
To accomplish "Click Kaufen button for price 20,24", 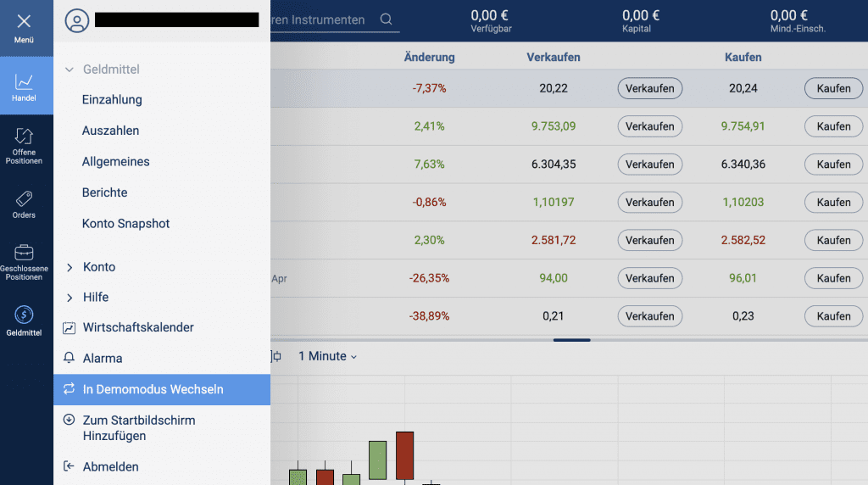I will [x=832, y=88].
